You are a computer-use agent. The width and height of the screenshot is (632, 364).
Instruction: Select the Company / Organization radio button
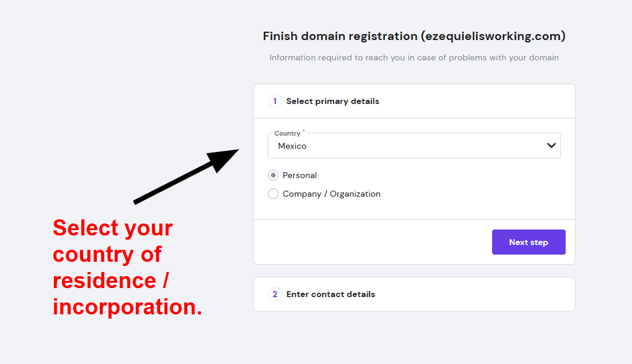click(273, 194)
